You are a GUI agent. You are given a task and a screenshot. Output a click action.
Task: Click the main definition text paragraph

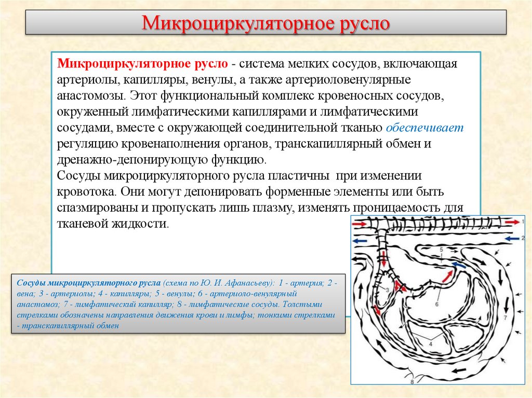pos(234,130)
